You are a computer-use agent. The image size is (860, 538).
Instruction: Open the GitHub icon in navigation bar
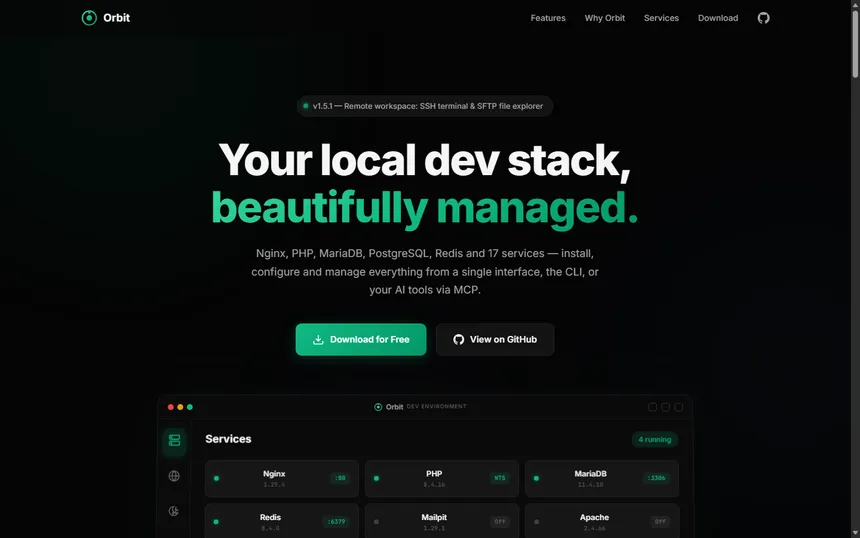point(763,18)
